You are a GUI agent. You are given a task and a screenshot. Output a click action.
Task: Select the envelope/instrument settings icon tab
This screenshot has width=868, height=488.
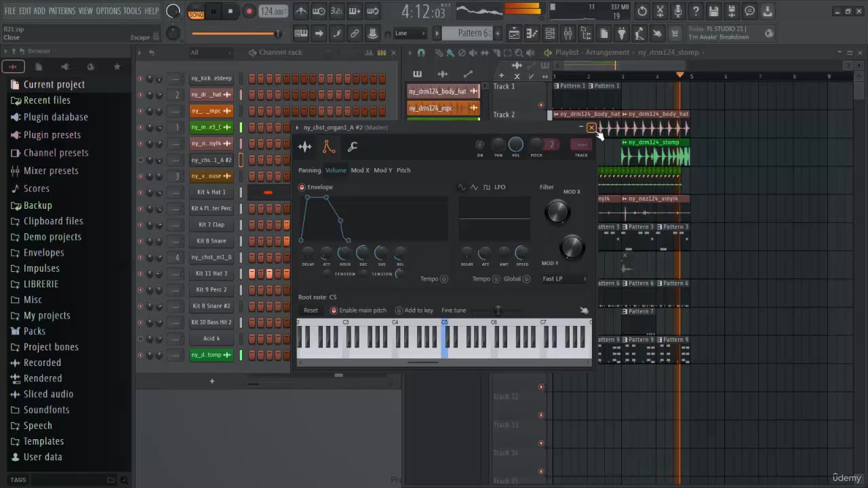click(328, 146)
